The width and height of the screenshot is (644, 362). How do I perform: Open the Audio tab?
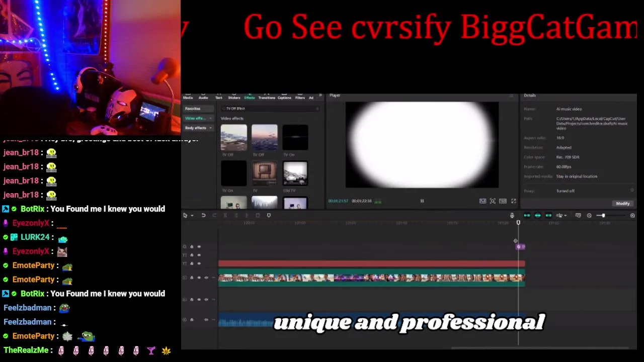coord(203,98)
